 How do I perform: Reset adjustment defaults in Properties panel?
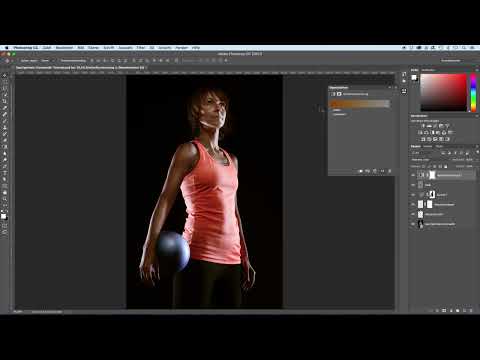pyautogui.click(x=375, y=171)
